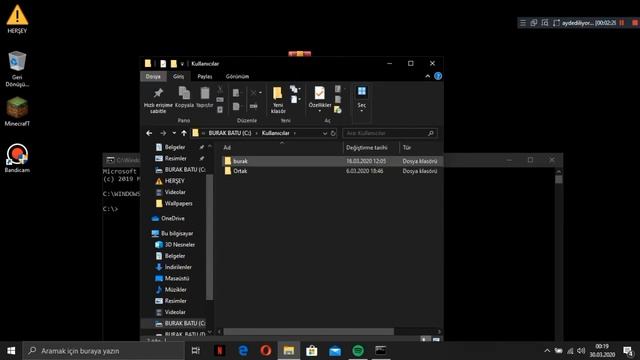The height and width of the screenshot is (360, 640).
Task: Select the Ortak folder
Action: [x=331, y=171]
